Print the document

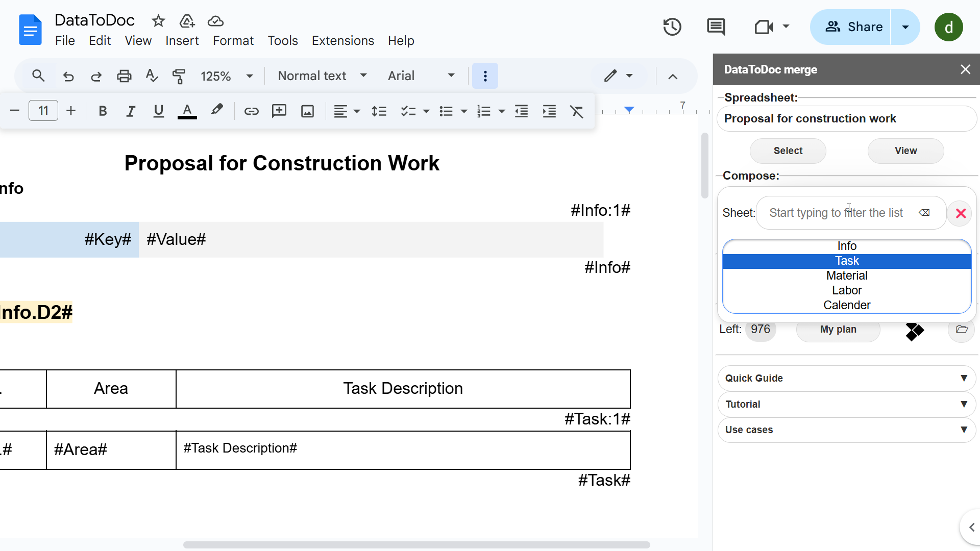(124, 76)
